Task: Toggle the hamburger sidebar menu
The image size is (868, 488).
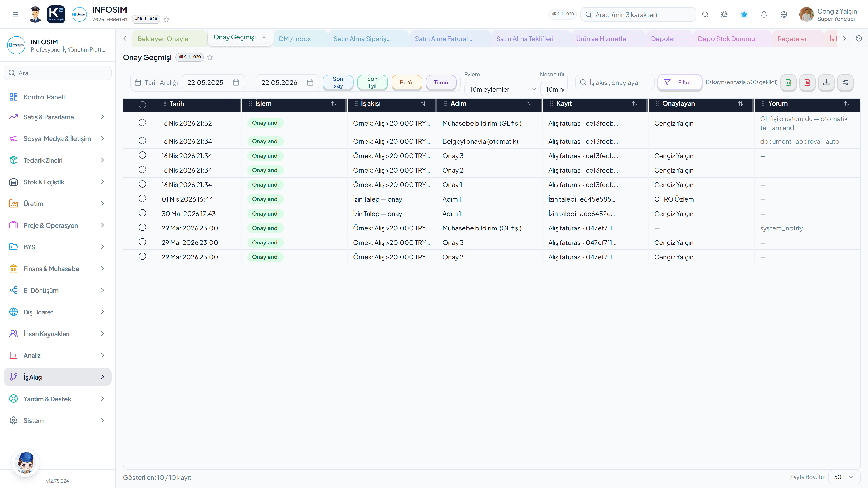Action: click(15, 14)
